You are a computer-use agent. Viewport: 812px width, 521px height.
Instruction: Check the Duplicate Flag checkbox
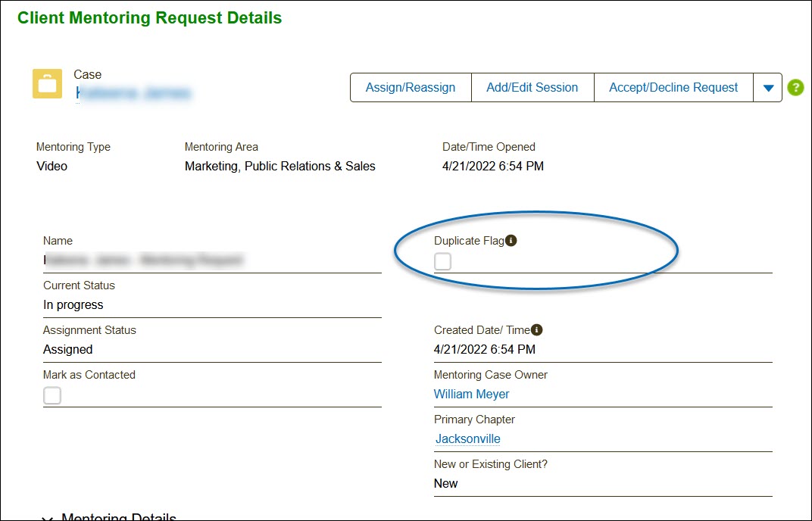tap(443, 261)
